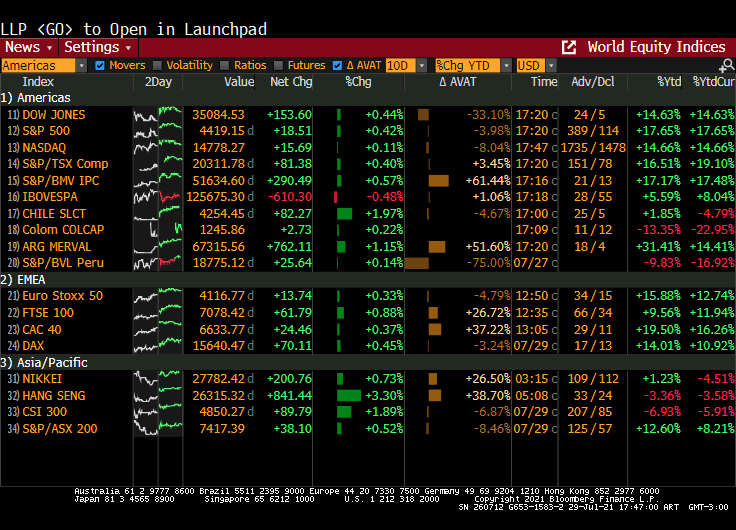The image size is (736, 530).
Task: Open CAC 40 index
Action: [x=42, y=330]
